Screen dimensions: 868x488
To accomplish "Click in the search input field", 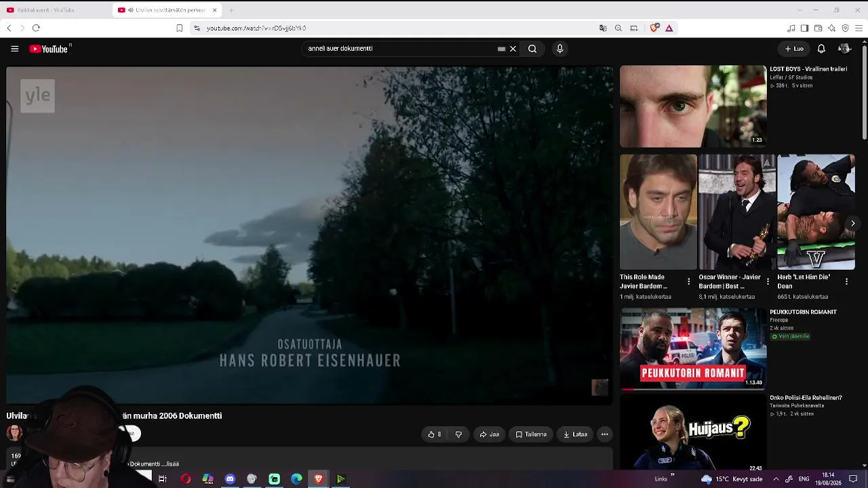I will click(x=400, y=49).
